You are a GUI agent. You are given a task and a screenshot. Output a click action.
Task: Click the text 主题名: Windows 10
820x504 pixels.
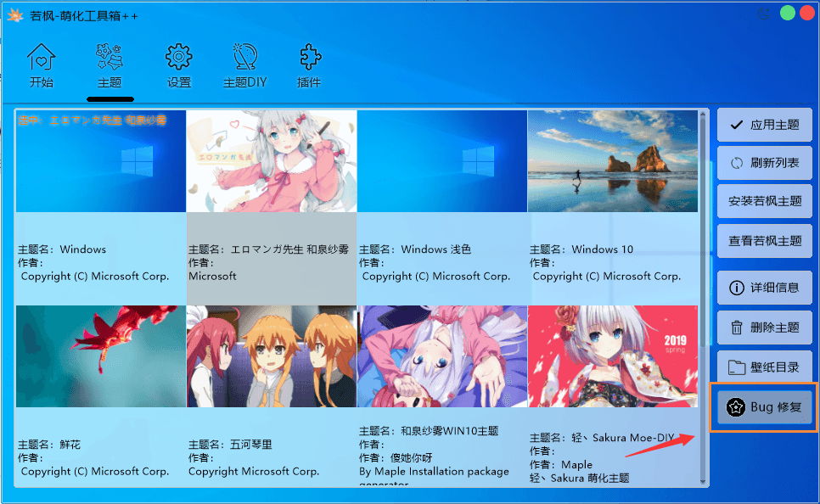click(x=581, y=249)
